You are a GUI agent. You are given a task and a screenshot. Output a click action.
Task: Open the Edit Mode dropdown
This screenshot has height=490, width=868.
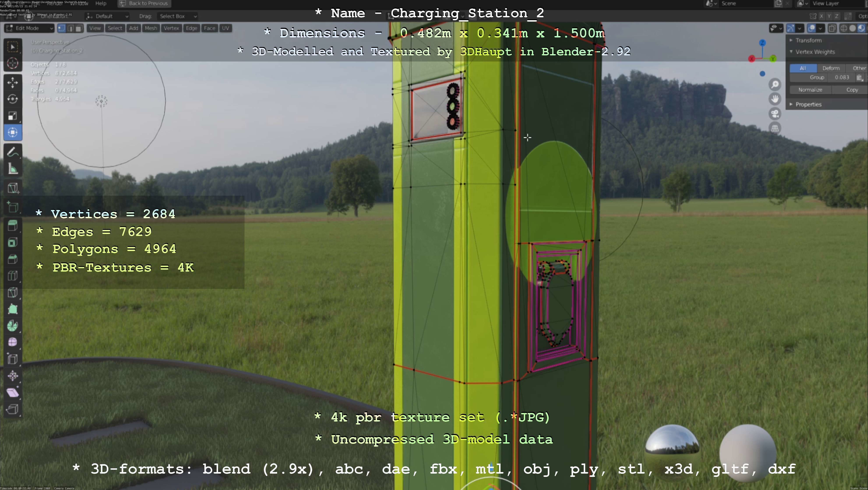pyautogui.click(x=30, y=28)
